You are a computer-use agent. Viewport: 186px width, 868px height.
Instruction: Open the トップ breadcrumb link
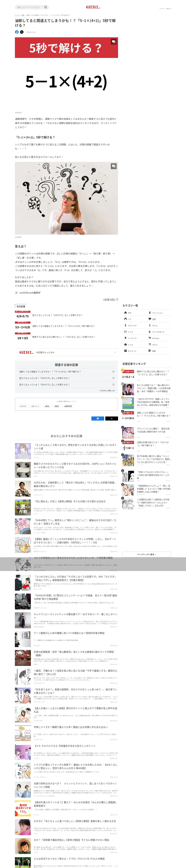(x=17, y=15)
